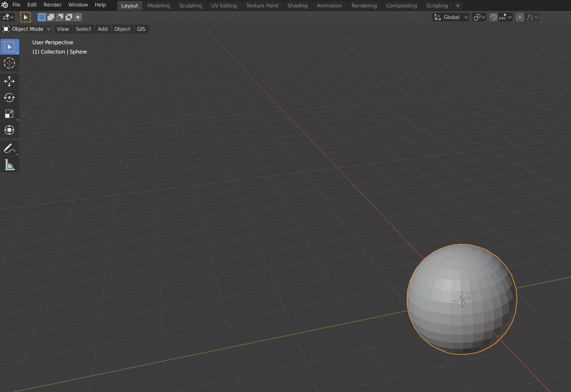Select the Annotate tool
571x392 pixels.
click(10, 149)
